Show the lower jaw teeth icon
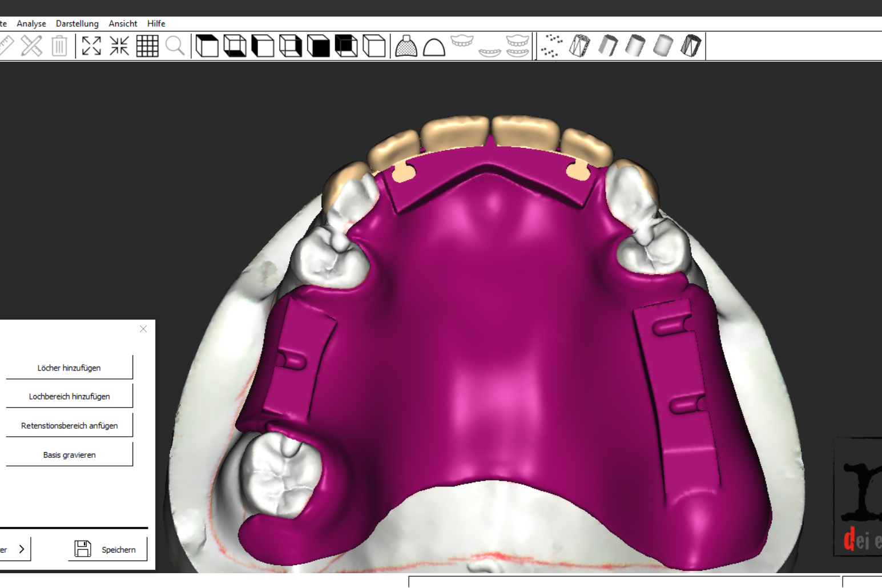 click(x=490, y=53)
